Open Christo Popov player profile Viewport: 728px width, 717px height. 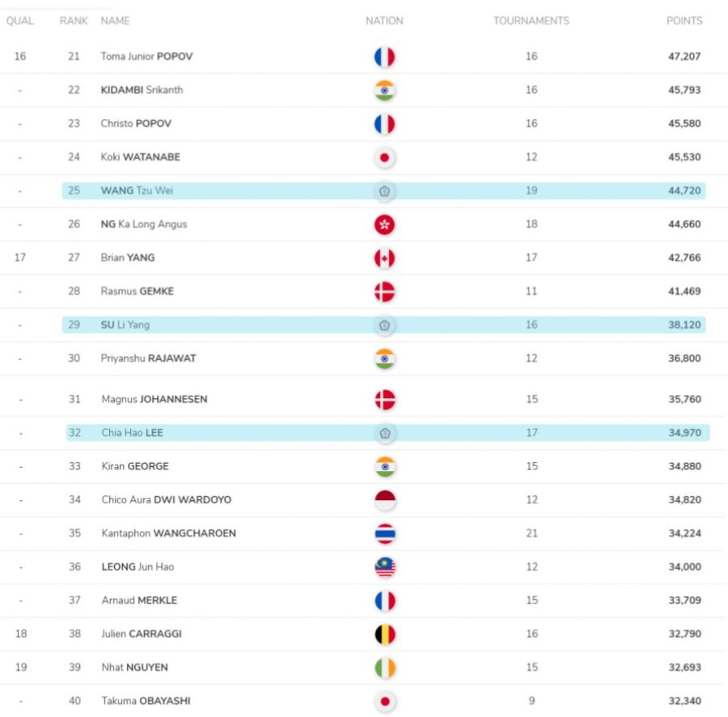pos(137,124)
